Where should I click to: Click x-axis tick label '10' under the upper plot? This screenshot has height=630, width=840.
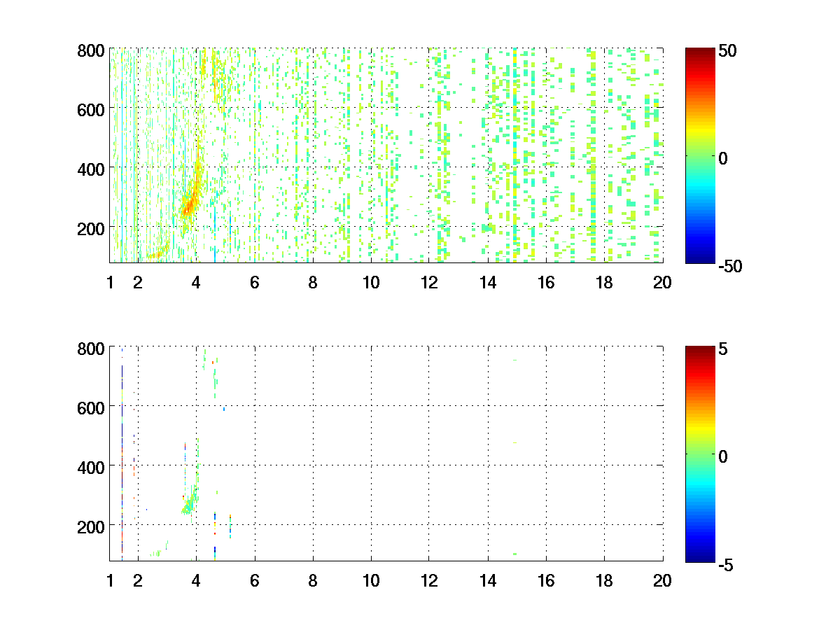[x=371, y=283]
